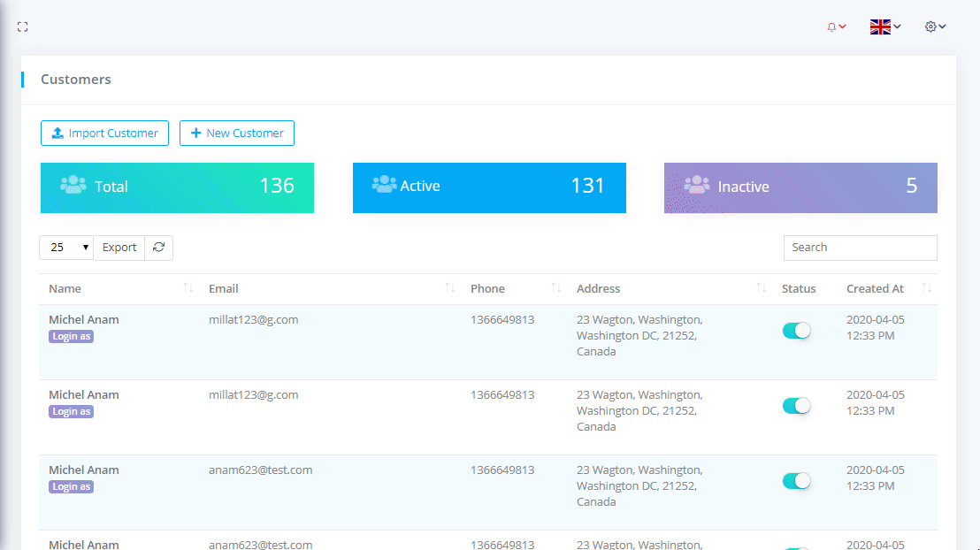Click the Import Customer button
This screenshot has height=550, width=980.
(x=104, y=134)
